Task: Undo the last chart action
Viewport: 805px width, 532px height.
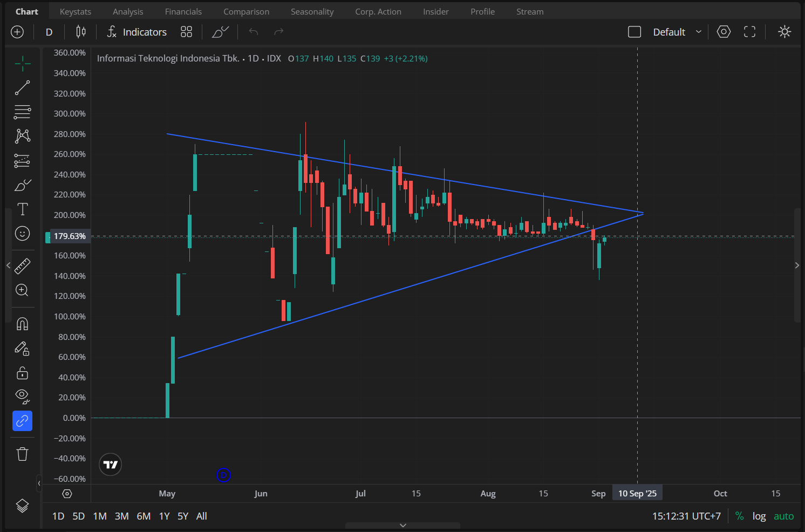Action: pos(254,32)
